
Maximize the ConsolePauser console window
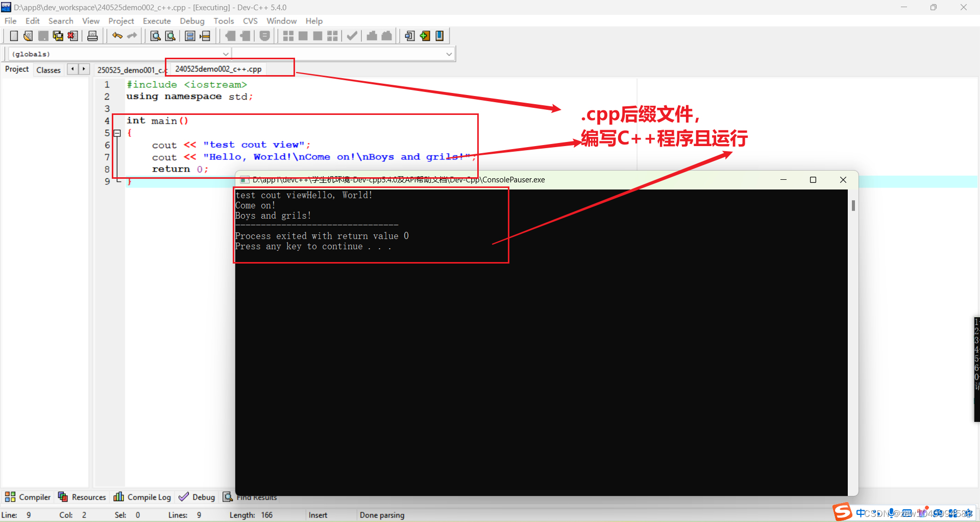click(x=813, y=180)
